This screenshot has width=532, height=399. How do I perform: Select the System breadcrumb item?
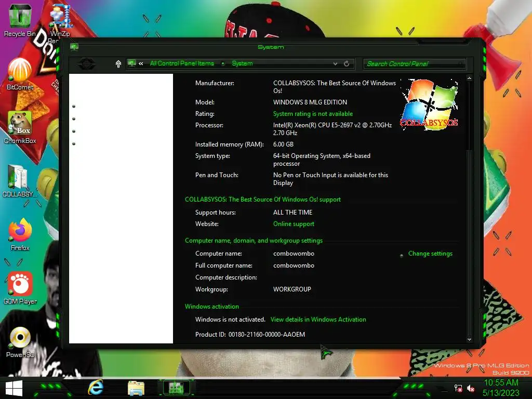pyautogui.click(x=242, y=63)
